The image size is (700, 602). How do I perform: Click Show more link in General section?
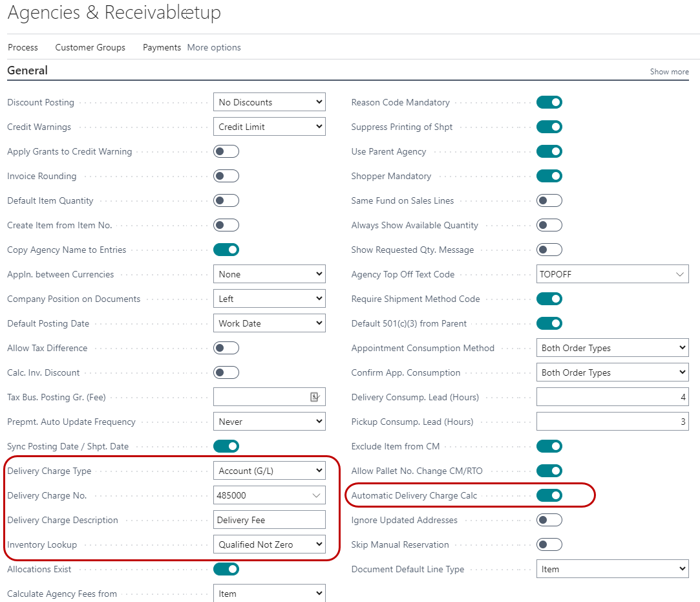(x=669, y=72)
